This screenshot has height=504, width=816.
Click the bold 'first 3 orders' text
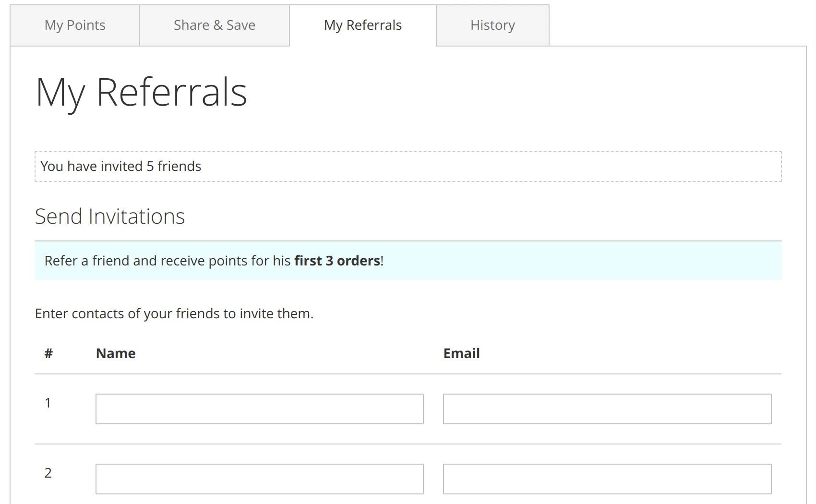[x=336, y=261]
